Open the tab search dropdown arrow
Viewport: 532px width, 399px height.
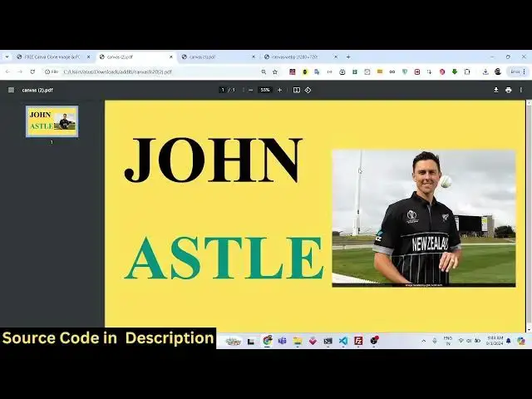point(7,57)
